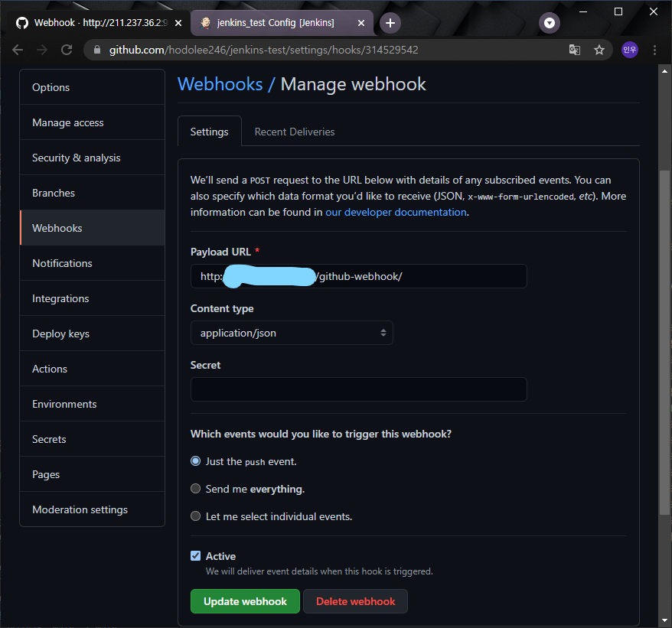Screen dimensions: 672x628
Task: Bookmark this page with the star icon
Action: coord(599,50)
